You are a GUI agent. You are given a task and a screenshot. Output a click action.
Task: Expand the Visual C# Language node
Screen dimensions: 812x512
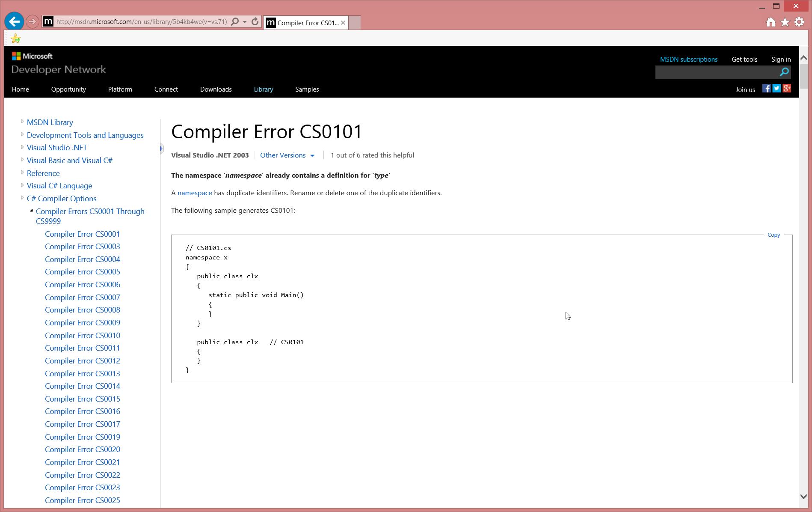[22, 185]
